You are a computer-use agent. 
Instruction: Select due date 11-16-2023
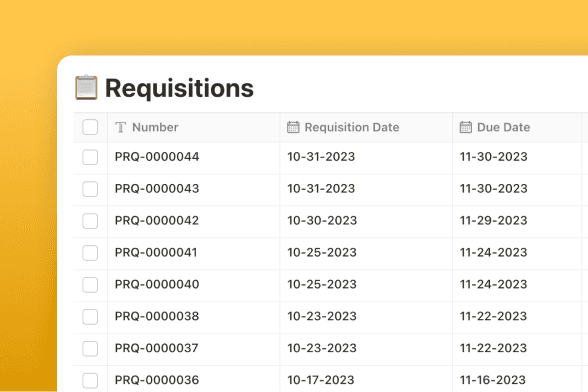click(x=493, y=380)
